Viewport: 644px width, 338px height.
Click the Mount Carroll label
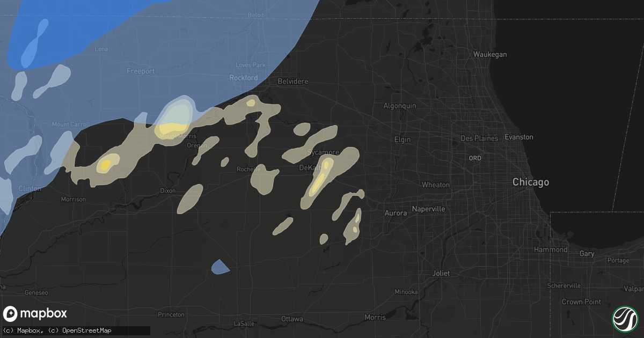coord(70,124)
